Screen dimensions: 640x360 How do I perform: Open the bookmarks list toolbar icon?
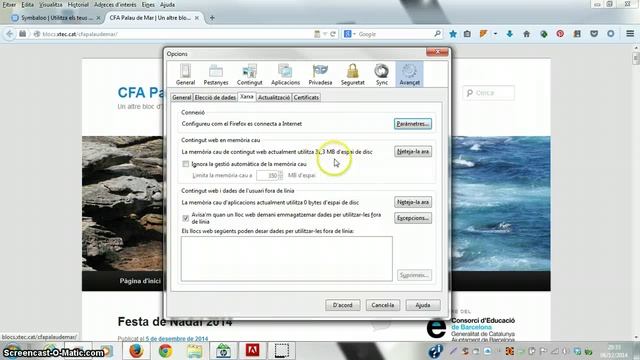click(x=467, y=34)
